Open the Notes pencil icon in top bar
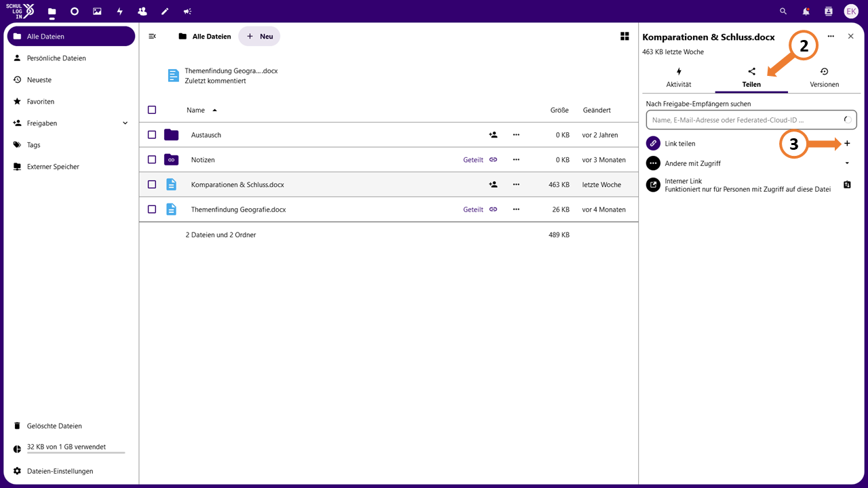868x488 pixels. click(x=165, y=12)
